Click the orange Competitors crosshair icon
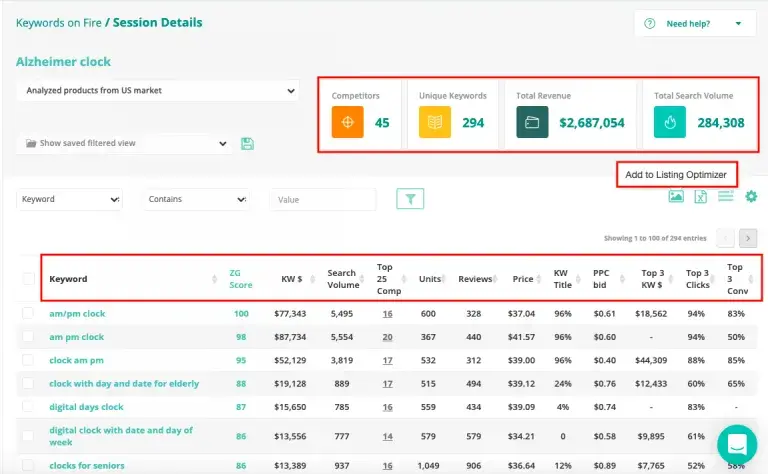 (348, 123)
